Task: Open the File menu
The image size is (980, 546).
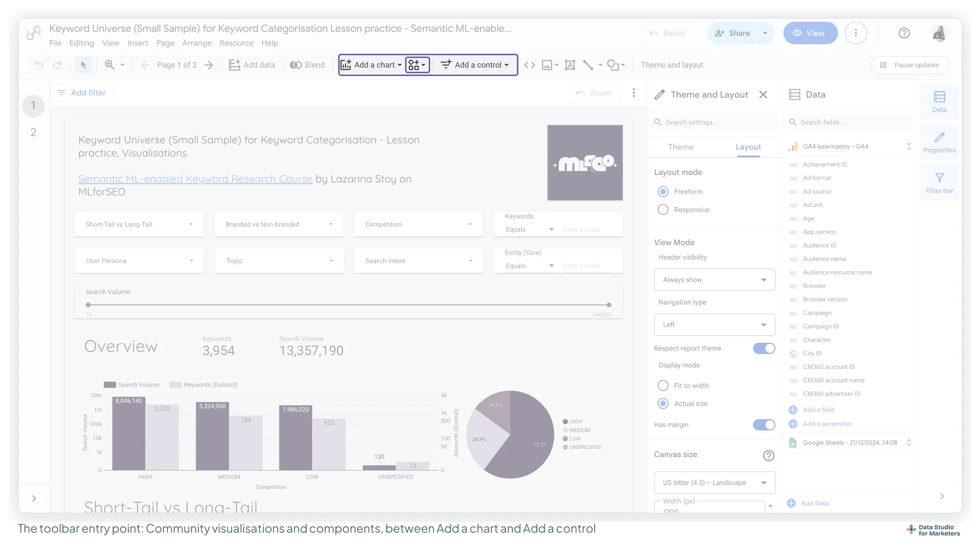Action: 55,43
